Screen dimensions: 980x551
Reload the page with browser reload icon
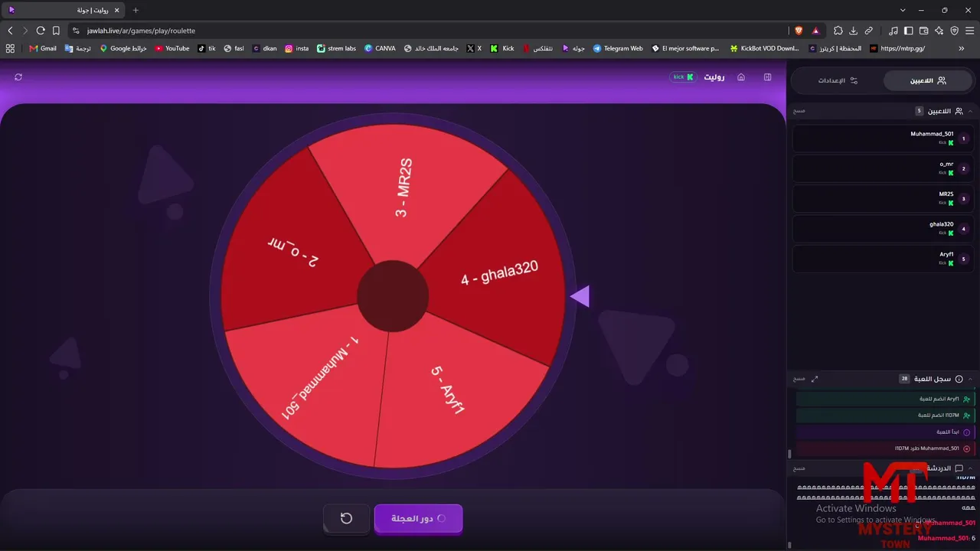[41, 31]
